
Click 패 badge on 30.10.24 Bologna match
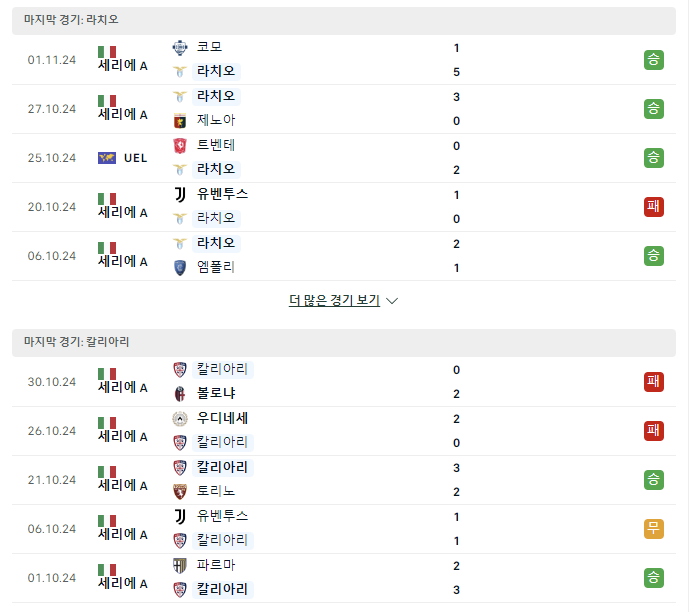click(653, 382)
